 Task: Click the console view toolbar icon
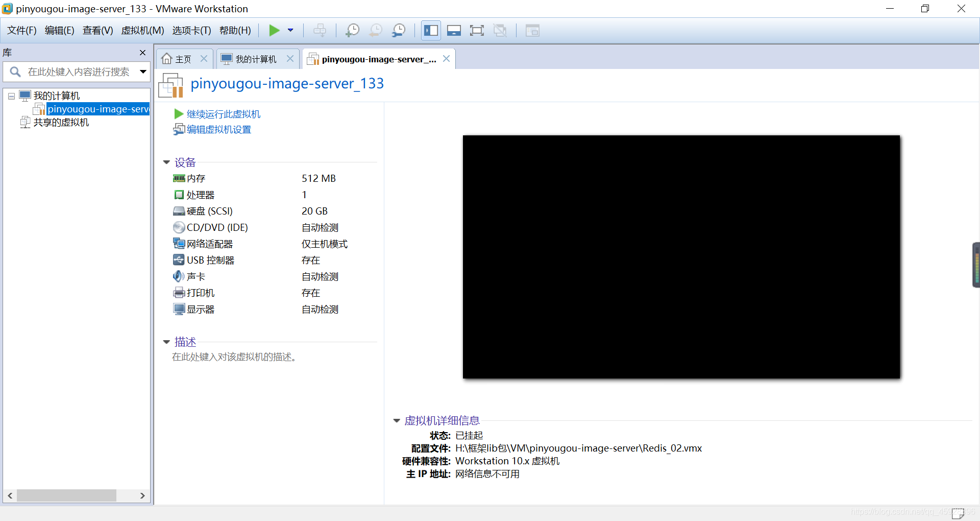click(x=532, y=31)
